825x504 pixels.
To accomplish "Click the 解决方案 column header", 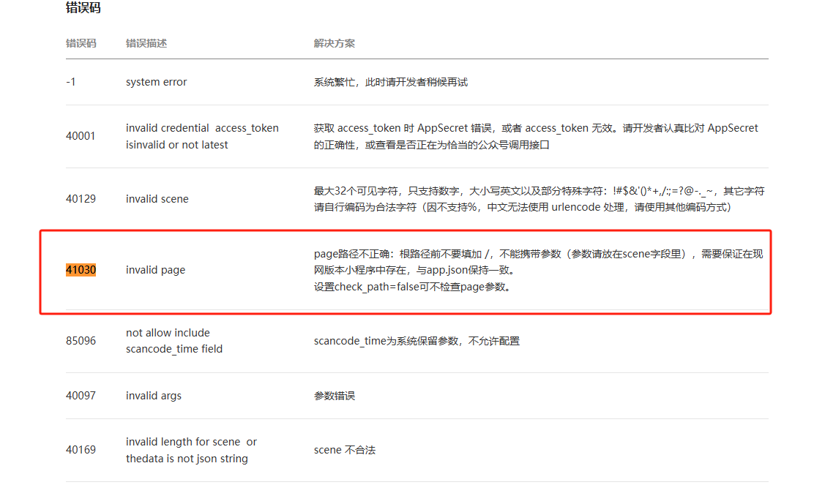I will (335, 43).
